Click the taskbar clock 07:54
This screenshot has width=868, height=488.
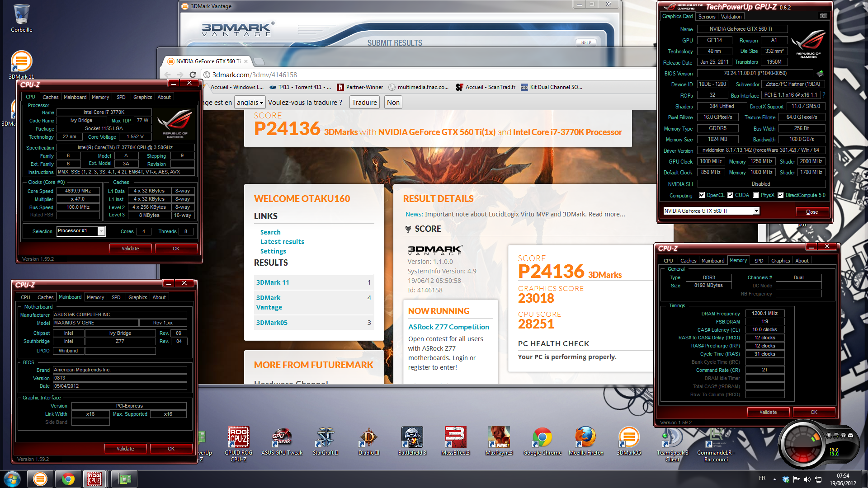click(843, 476)
